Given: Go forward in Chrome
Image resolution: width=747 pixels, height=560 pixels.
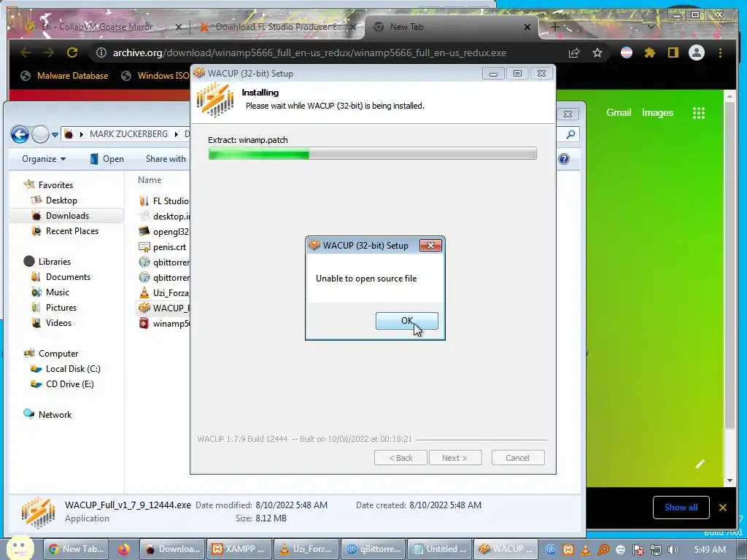Looking at the screenshot, I should point(49,52).
